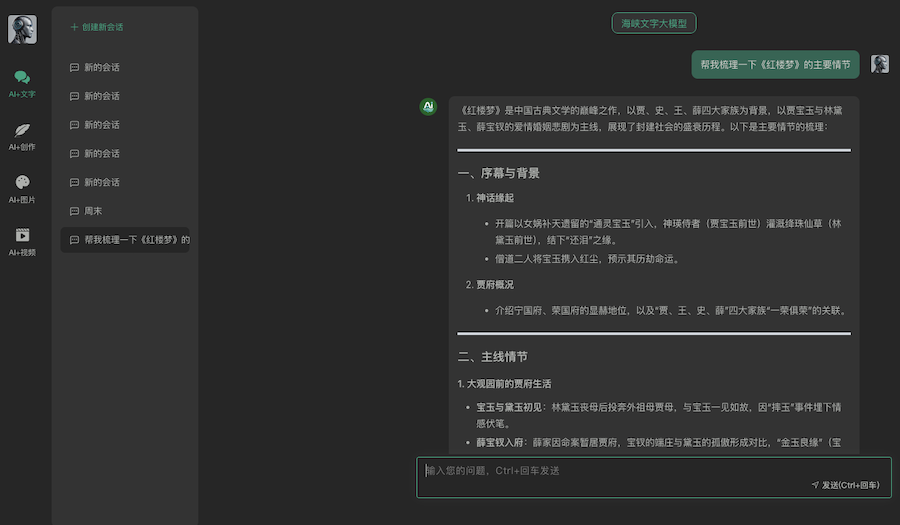This screenshot has width=900, height=525.
Task: Click the profile avatar in top-left sidebar
Action: (22, 30)
